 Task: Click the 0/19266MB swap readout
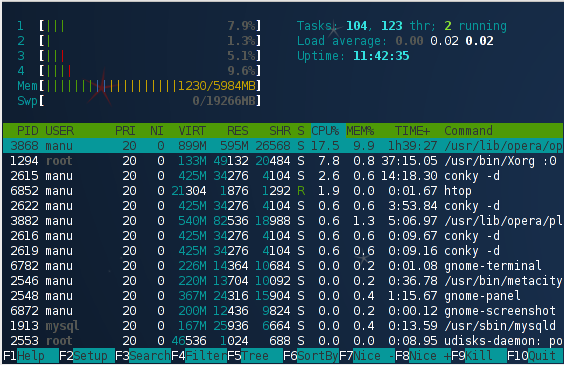tap(224, 101)
